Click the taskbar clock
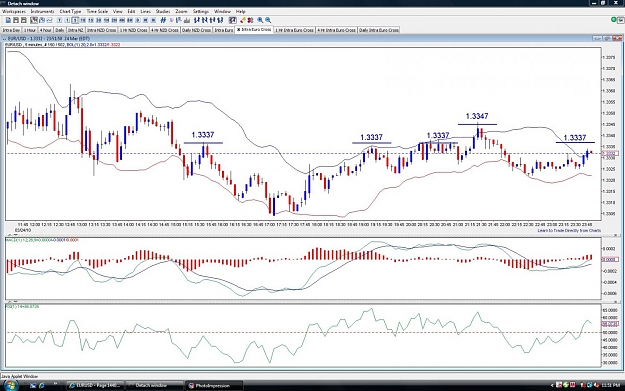Image resolution: width=625 pixels, height=391 pixels. click(611, 385)
